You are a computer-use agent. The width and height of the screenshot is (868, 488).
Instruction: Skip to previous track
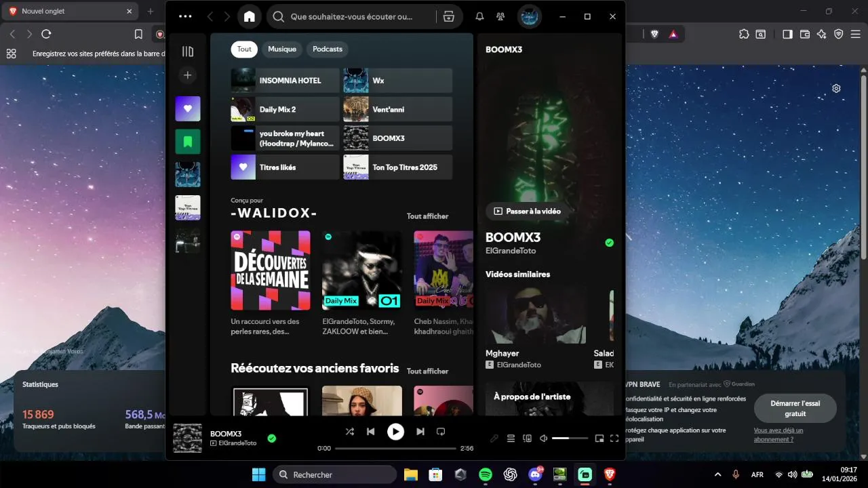click(x=370, y=431)
